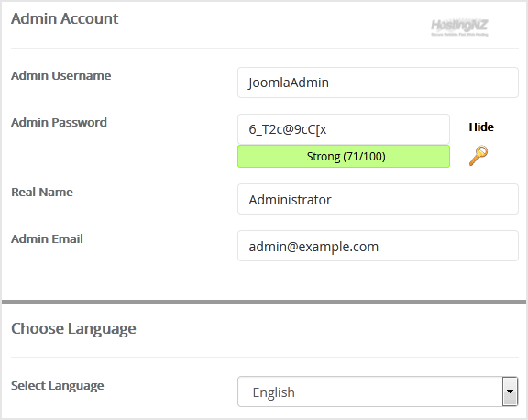Viewport: 528px width, 420px height.
Task: Click the Admin Username label
Action: 60,76
